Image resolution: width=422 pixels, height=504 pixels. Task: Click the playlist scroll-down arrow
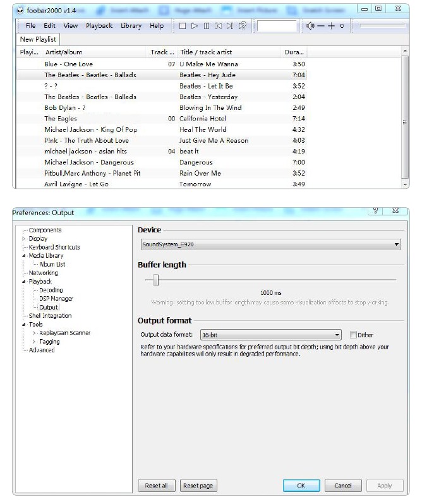(x=405, y=184)
